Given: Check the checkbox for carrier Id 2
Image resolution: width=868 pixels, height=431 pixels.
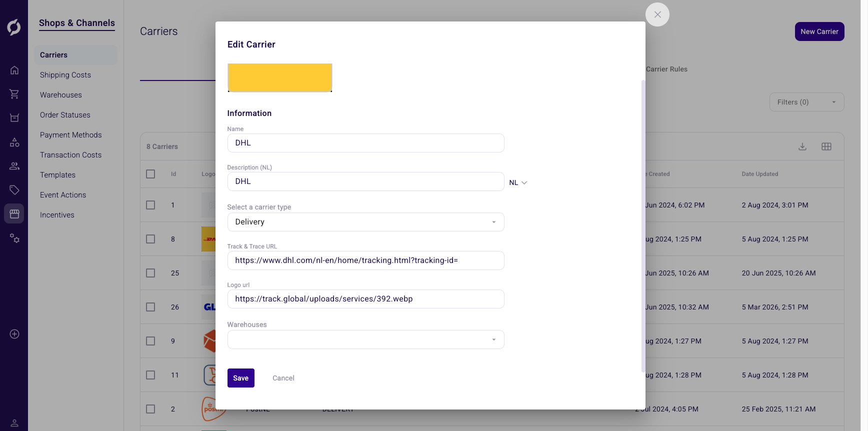Looking at the screenshot, I should pyautogui.click(x=150, y=409).
